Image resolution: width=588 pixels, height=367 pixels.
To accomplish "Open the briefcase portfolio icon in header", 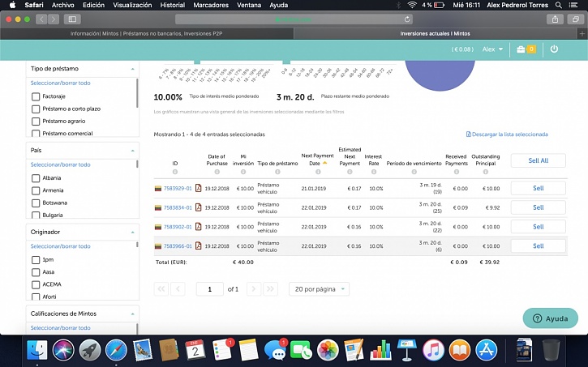I will pos(521,49).
